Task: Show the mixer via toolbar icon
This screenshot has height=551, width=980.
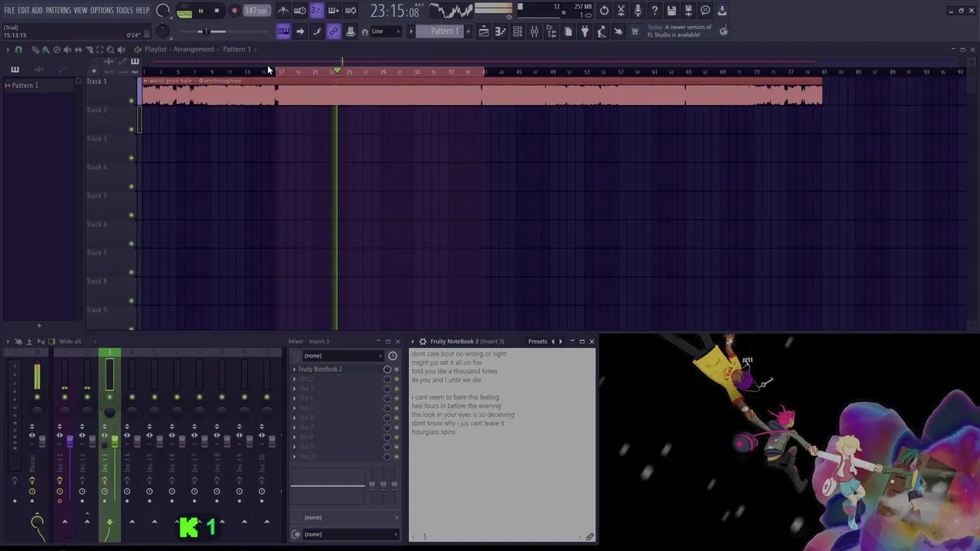Action: pyautogui.click(x=534, y=31)
